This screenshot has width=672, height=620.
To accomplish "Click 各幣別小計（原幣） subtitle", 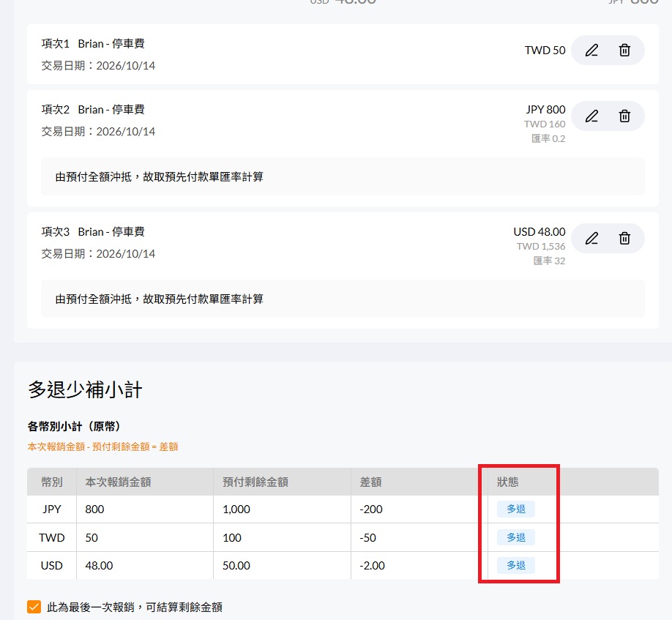I will [74, 426].
